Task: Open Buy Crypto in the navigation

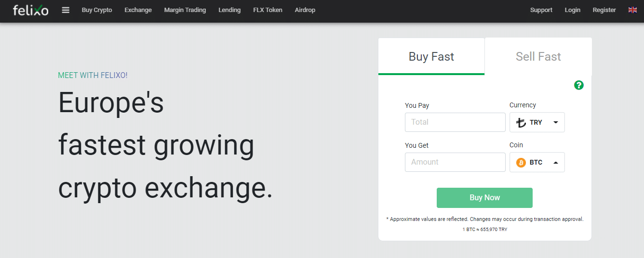Action: [x=97, y=10]
